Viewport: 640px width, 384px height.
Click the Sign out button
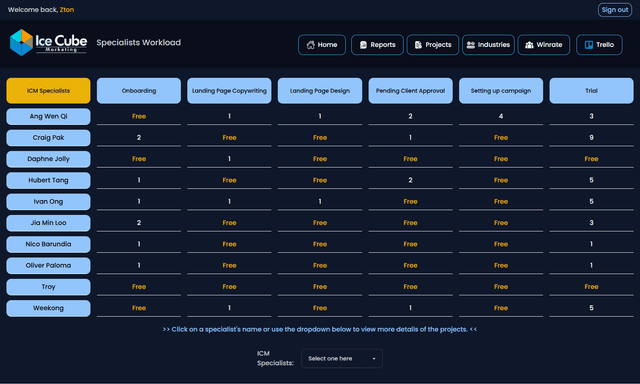(x=615, y=10)
